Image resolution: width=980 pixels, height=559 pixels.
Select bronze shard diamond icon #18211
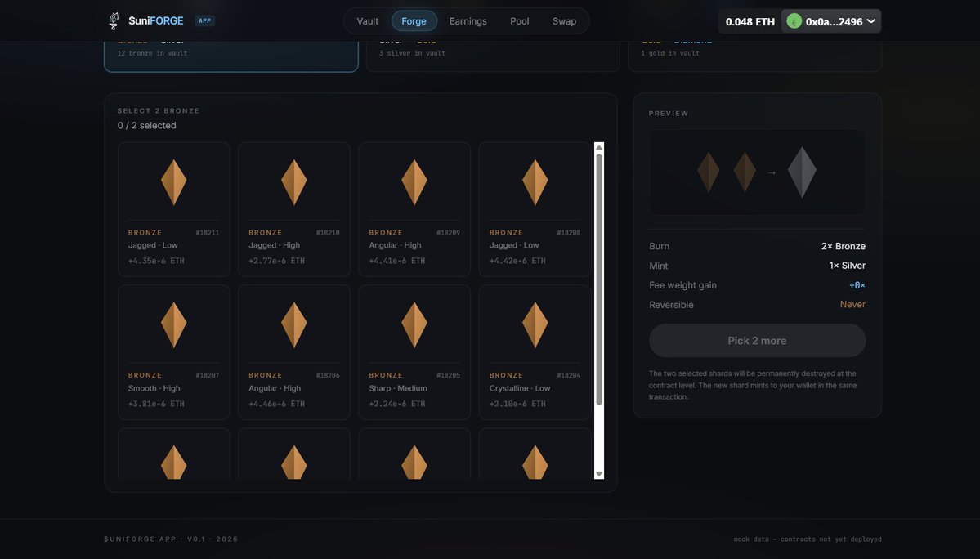174,182
